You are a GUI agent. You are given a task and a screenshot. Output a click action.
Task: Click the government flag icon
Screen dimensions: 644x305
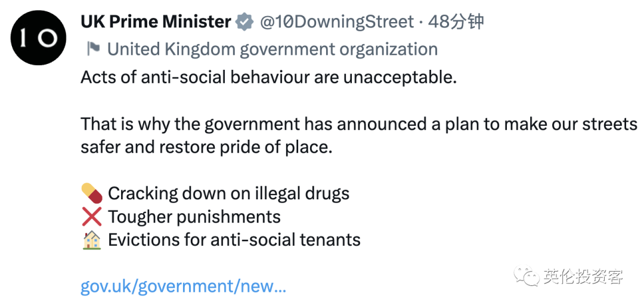(x=93, y=50)
